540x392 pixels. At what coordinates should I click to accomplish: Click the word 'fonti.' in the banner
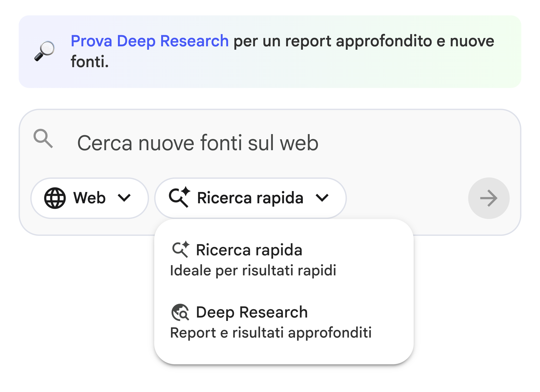tap(90, 62)
